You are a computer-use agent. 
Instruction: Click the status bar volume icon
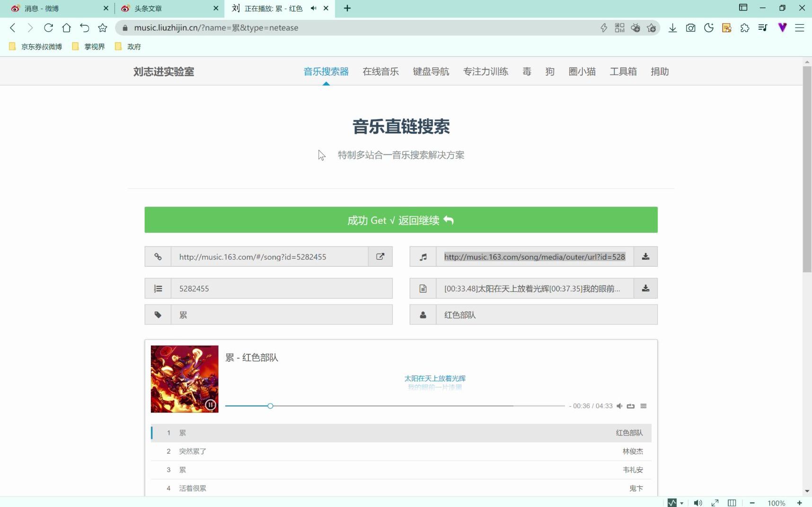click(697, 503)
